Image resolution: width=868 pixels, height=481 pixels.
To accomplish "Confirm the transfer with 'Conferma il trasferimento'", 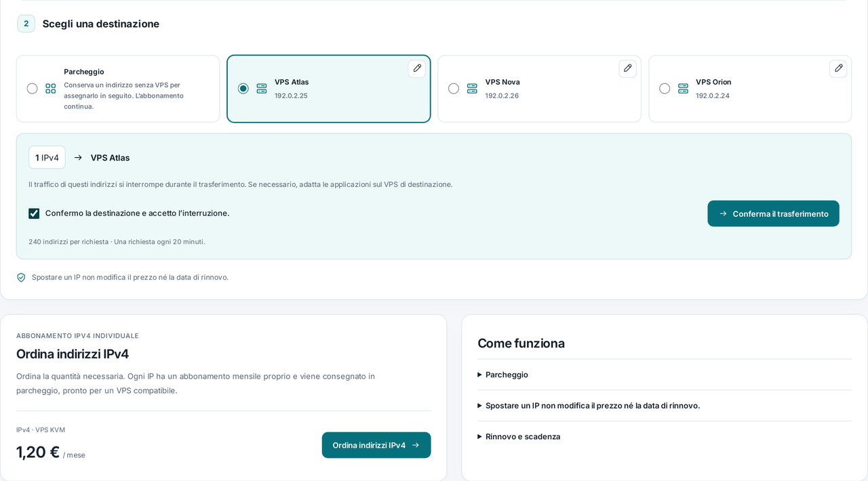I will pos(773,213).
